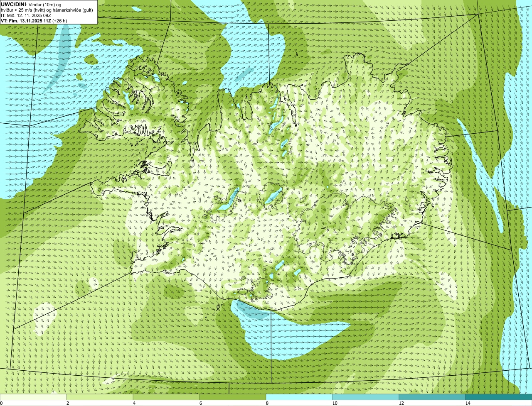This screenshot has width=532, height=406.
Task: Click the 10–12 m/s cyan legend swatch
Action: [x=366, y=397]
